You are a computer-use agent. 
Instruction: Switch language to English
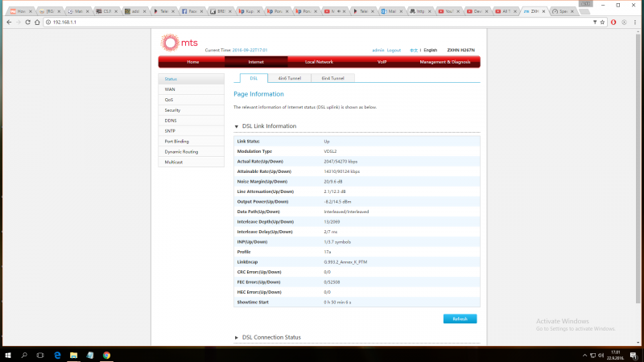pos(431,50)
